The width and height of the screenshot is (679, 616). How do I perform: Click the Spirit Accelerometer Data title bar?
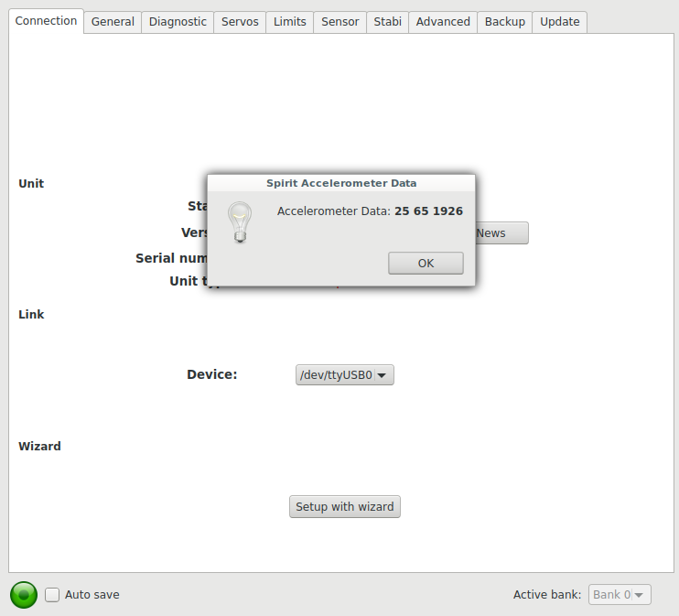(x=341, y=183)
